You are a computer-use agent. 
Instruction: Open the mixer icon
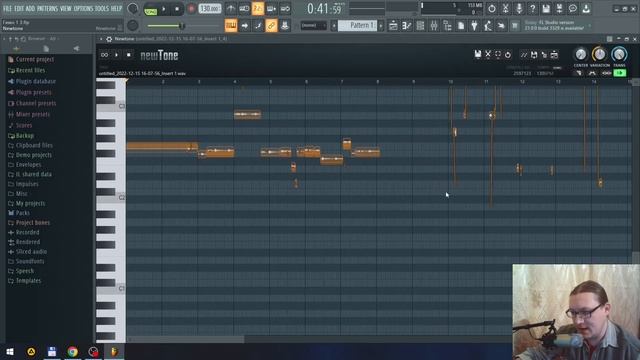pos(433,26)
